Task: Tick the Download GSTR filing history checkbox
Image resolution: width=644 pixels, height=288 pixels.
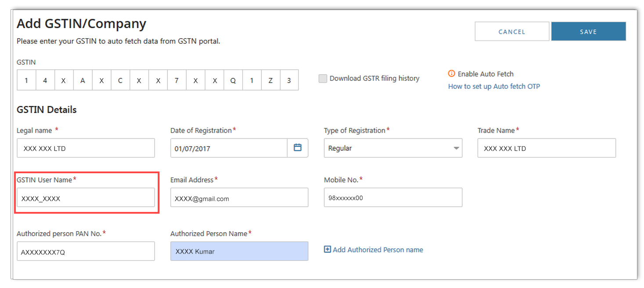Action: (323, 79)
